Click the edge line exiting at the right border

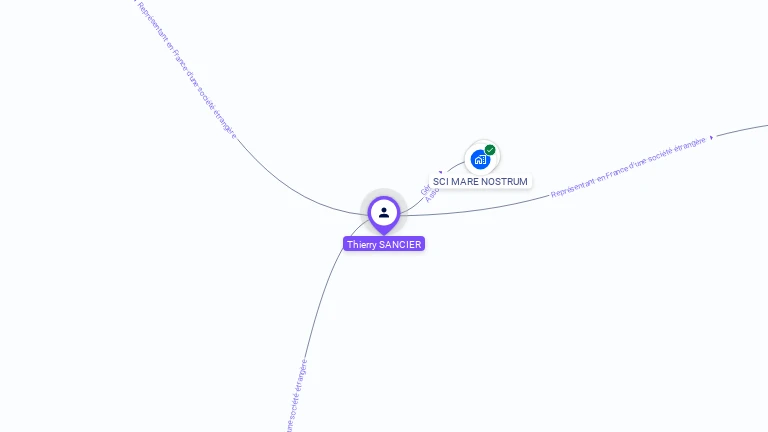click(x=742, y=130)
